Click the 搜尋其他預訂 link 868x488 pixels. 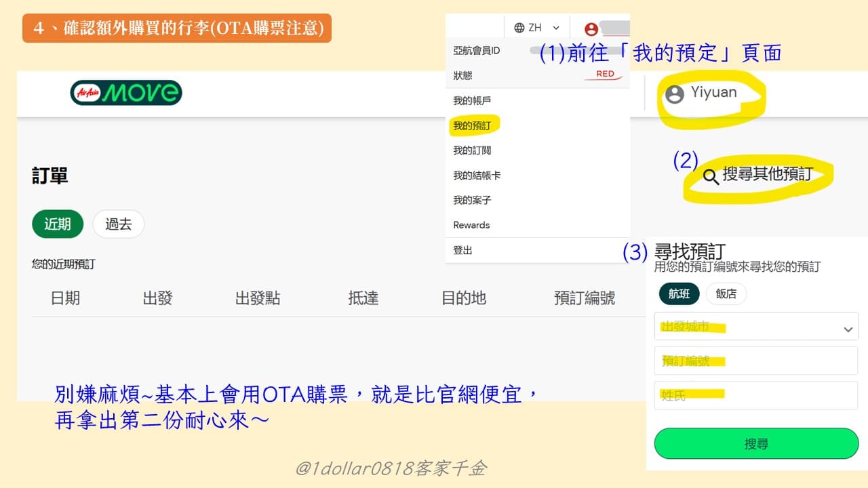[767, 174]
